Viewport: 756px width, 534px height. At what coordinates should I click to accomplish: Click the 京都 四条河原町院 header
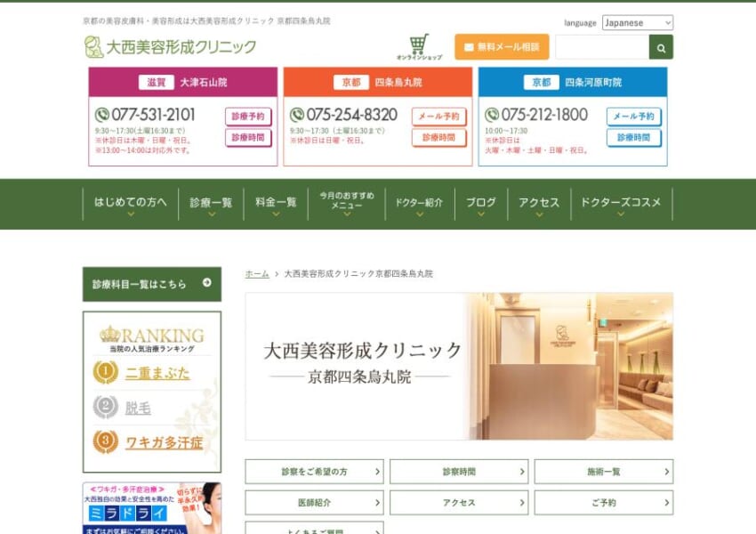click(572, 82)
